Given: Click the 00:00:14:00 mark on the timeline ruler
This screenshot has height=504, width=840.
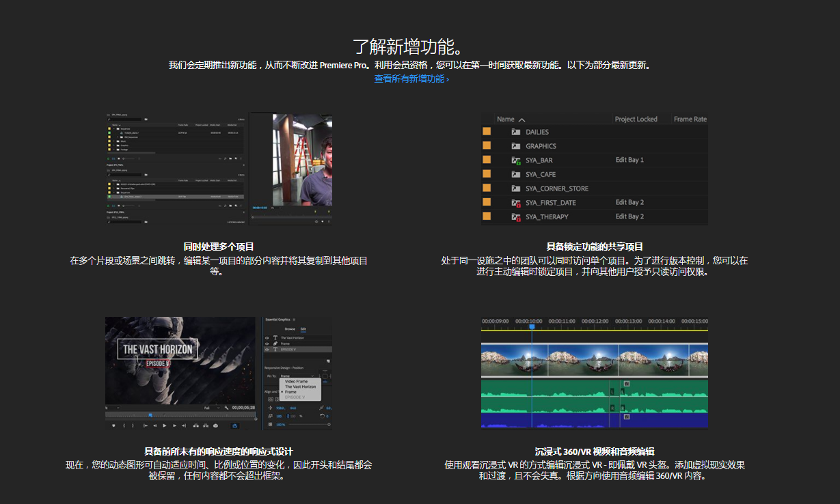Looking at the screenshot, I should (662, 321).
